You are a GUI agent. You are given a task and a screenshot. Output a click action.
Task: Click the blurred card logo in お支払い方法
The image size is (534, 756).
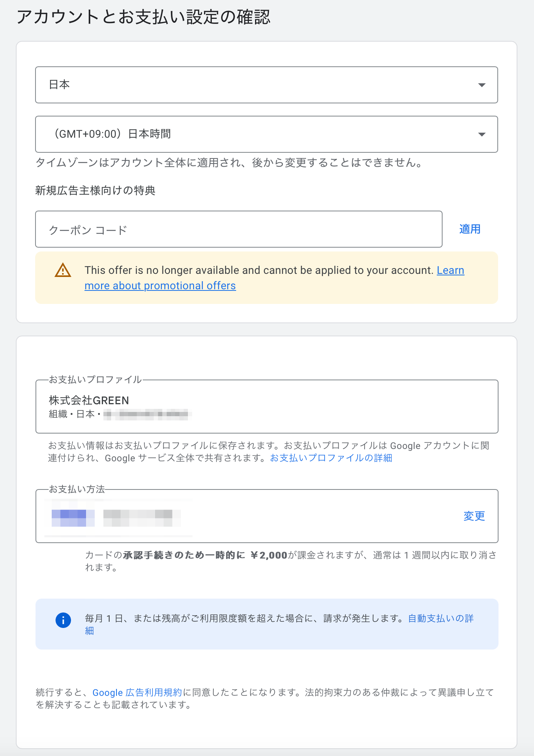[73, 518]
